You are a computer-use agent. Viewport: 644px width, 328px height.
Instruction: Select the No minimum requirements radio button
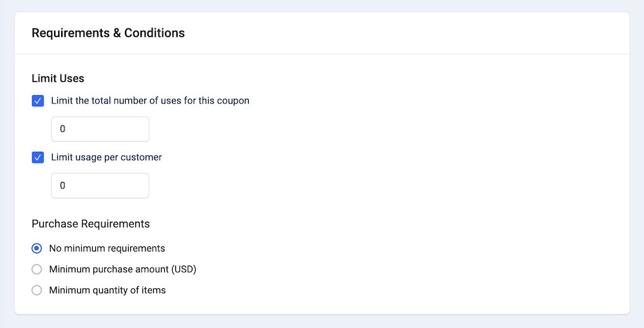click(37, 248)
